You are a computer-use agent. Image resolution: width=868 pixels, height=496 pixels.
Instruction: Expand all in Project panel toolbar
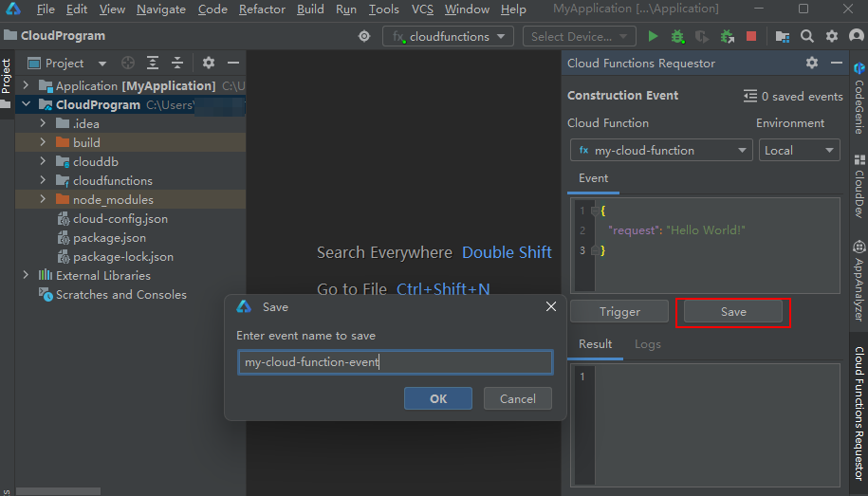pos(153,64)
